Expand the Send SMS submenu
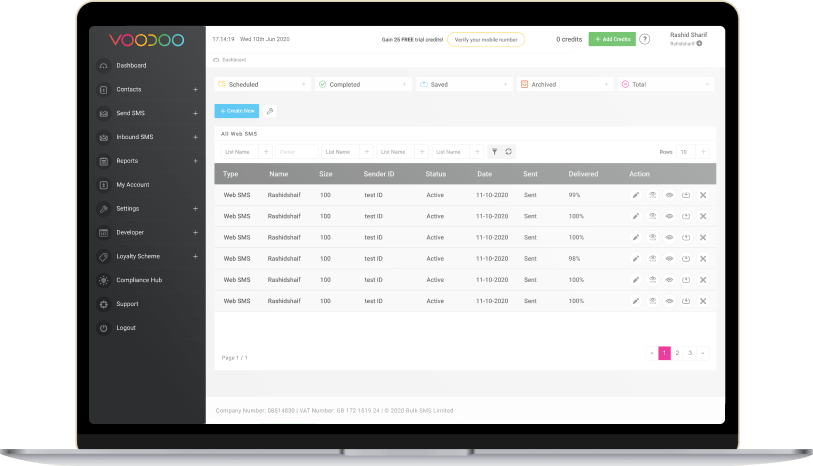Viewport: 813px width, 466px height. (195, 114)
